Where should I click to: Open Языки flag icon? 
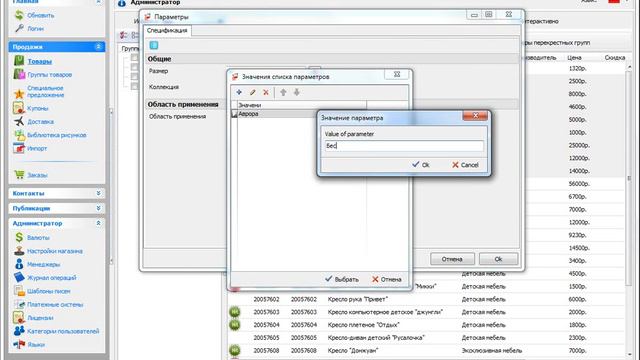pyautogui.click(x=19, y=344)
